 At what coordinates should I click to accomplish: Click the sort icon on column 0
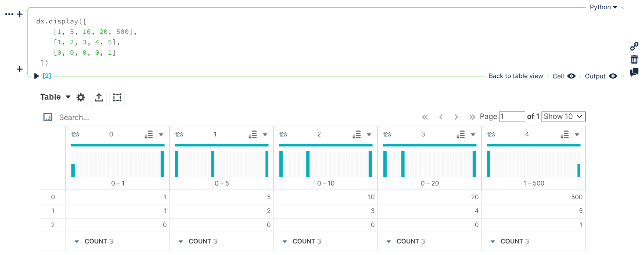pos(149,135)
